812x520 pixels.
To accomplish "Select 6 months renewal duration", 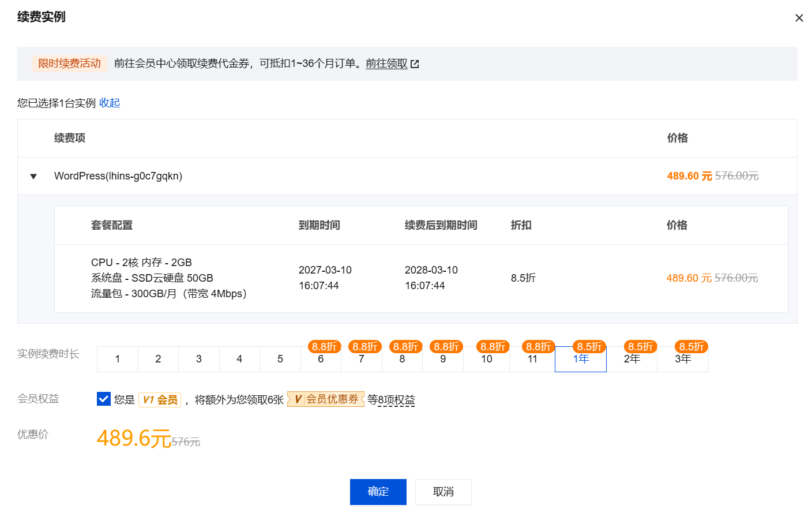I will pos(321,359).
